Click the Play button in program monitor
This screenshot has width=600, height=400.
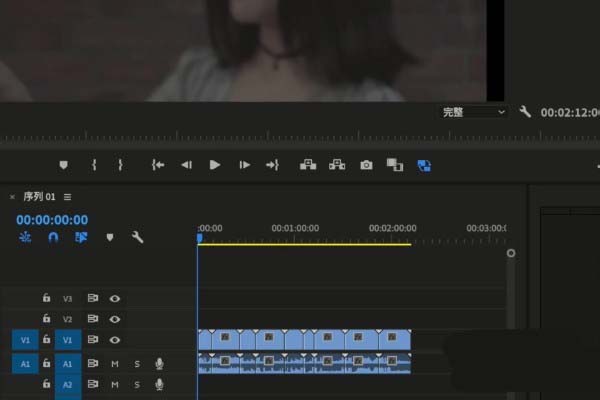tap(214, 165)
